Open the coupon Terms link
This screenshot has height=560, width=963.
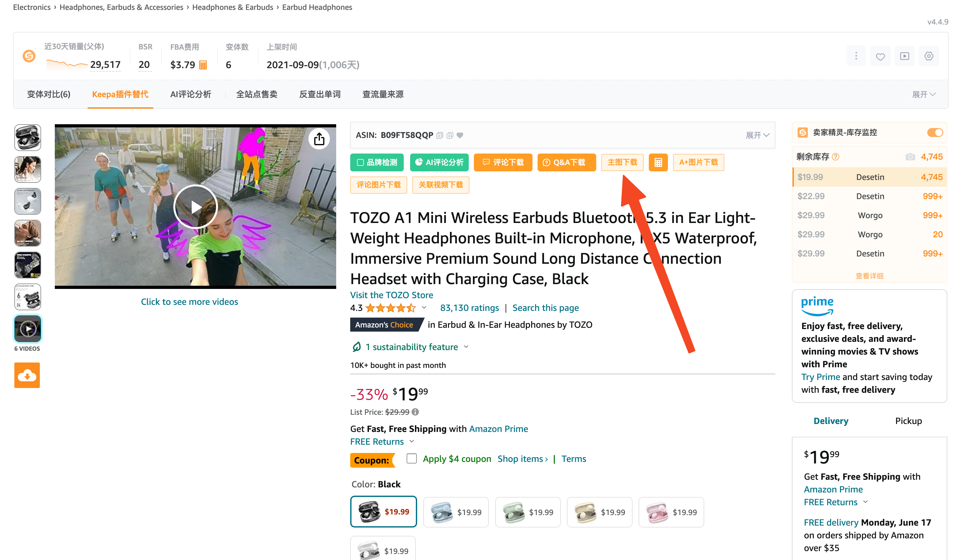(x=574, y=459)
